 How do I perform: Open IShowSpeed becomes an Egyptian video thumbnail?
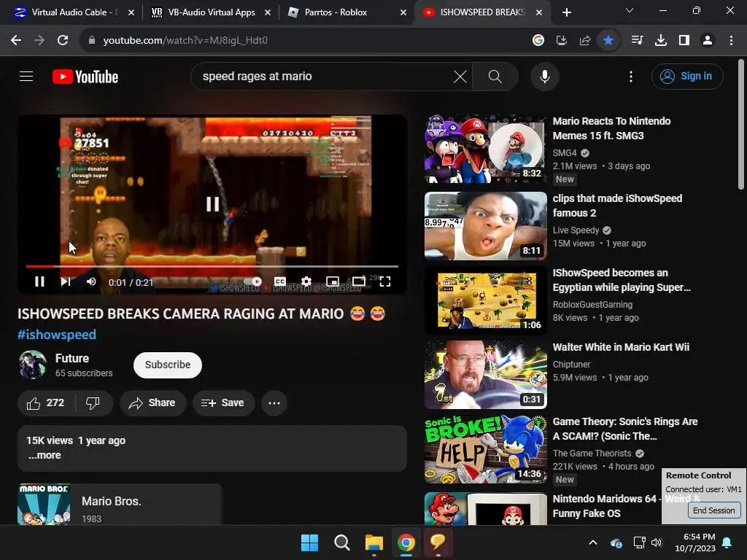pyautogui.click(x=485, y=300)
